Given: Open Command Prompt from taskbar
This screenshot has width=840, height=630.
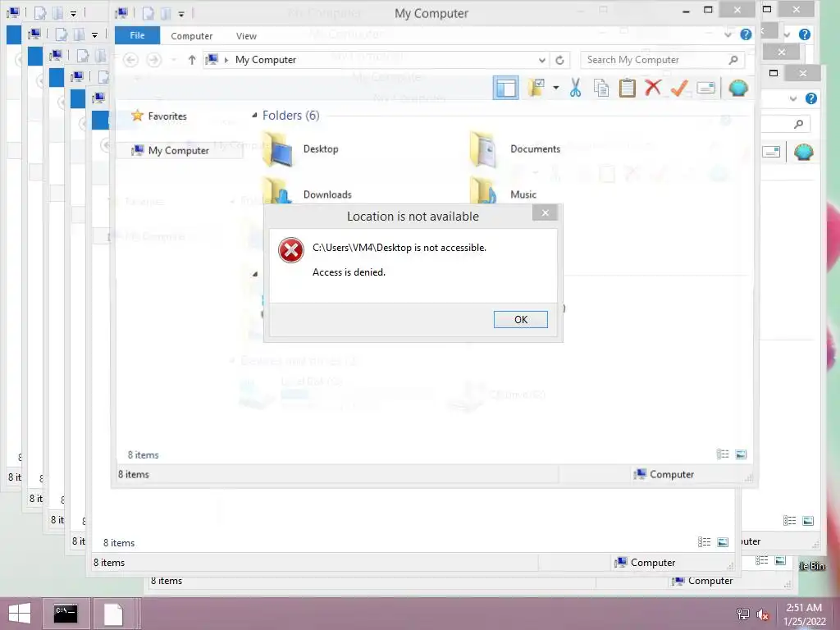Looking at the screenshot, I should coord(66,614).
